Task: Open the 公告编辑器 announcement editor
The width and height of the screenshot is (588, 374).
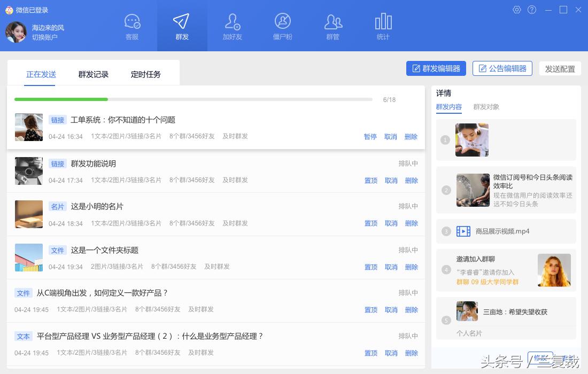Action: [x=502, y=68]
